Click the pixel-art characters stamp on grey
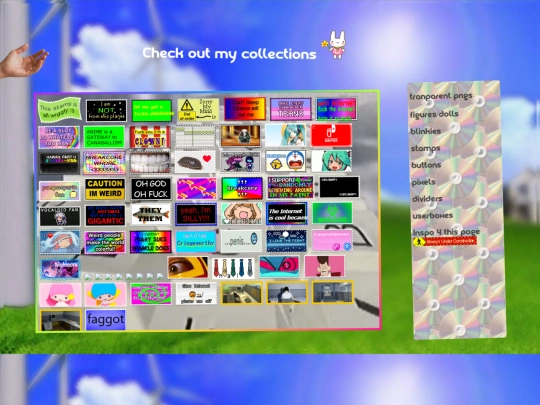The height and width of the screenshot is (405, 540). point(240,162)
